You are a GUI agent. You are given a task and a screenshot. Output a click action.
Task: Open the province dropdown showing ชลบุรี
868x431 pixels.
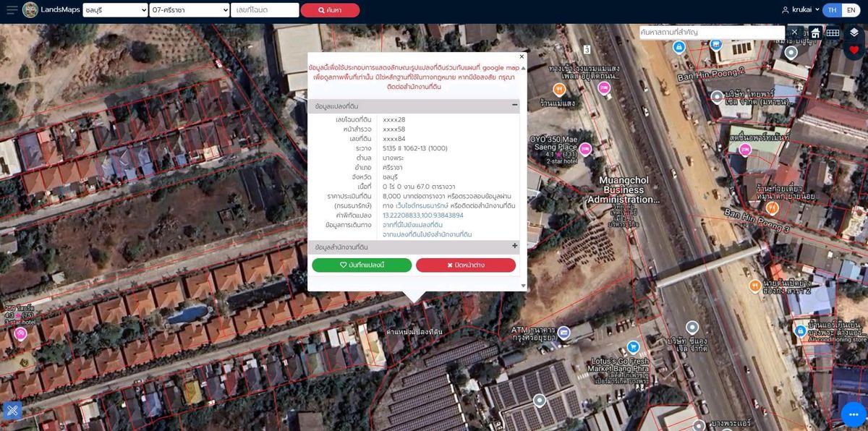pos(114,10)
